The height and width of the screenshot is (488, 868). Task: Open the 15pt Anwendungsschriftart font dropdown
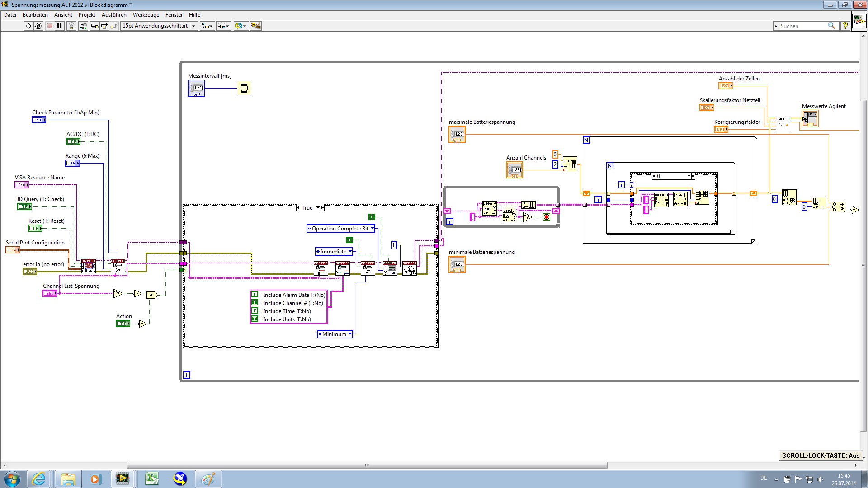[193, 26]
